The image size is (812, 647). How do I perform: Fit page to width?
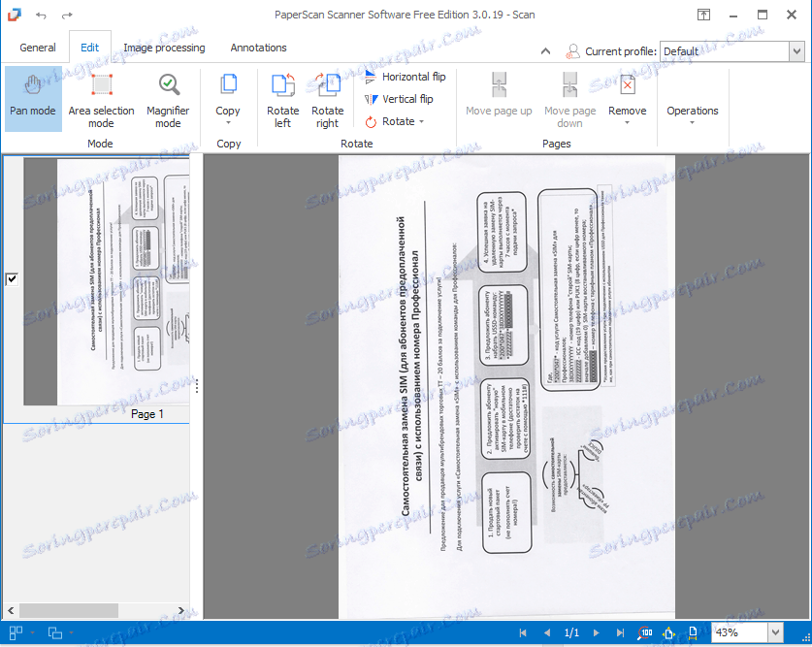[694, 632]
